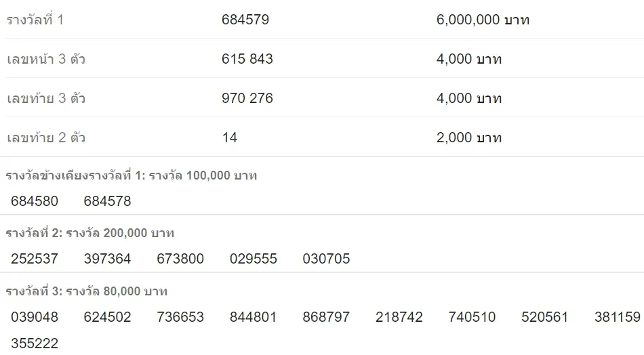
Task: Click the 2,000 บาท prize amount
Action: (x=469, y=138)
